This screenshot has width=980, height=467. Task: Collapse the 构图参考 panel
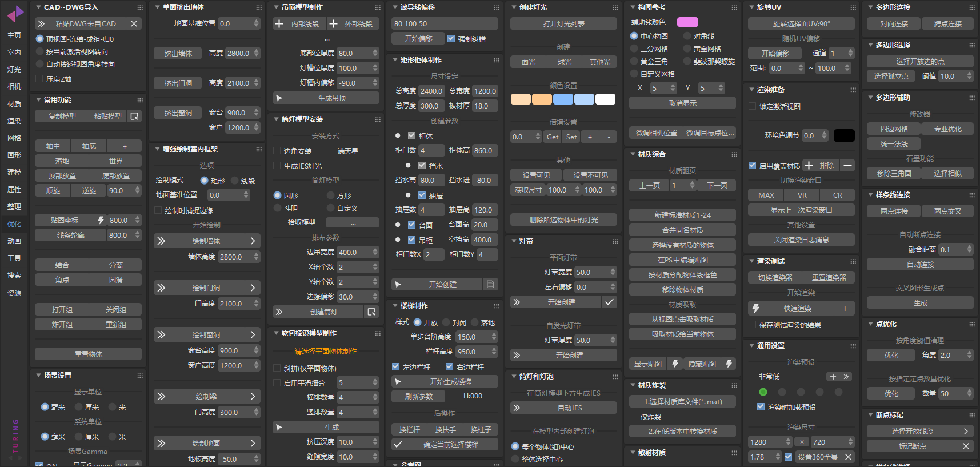pos(633,7)
